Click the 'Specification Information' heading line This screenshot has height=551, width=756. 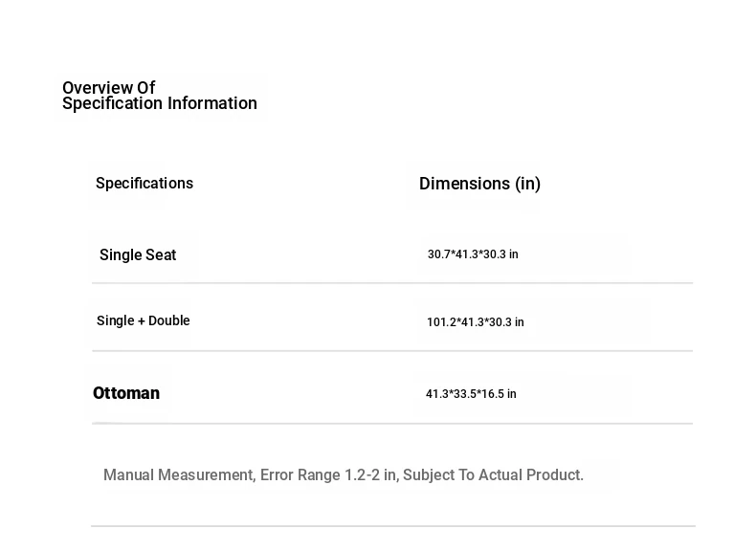[x=159, y=104]
